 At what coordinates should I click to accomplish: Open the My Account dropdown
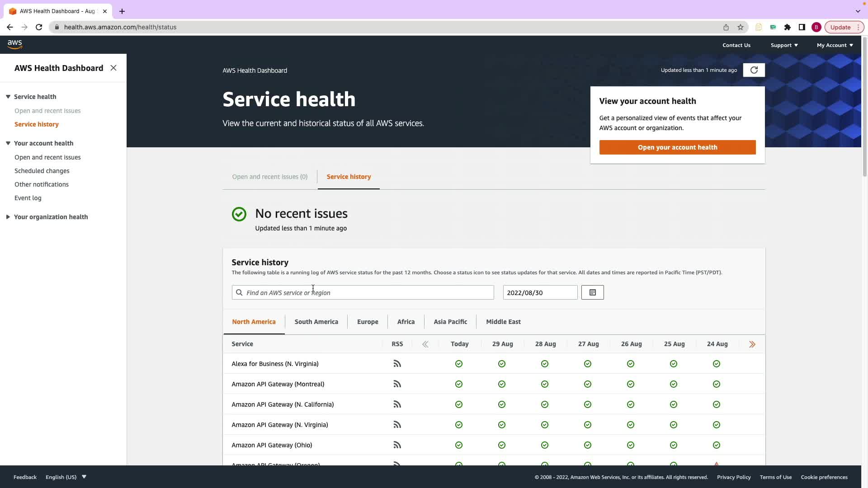point(835,45)
